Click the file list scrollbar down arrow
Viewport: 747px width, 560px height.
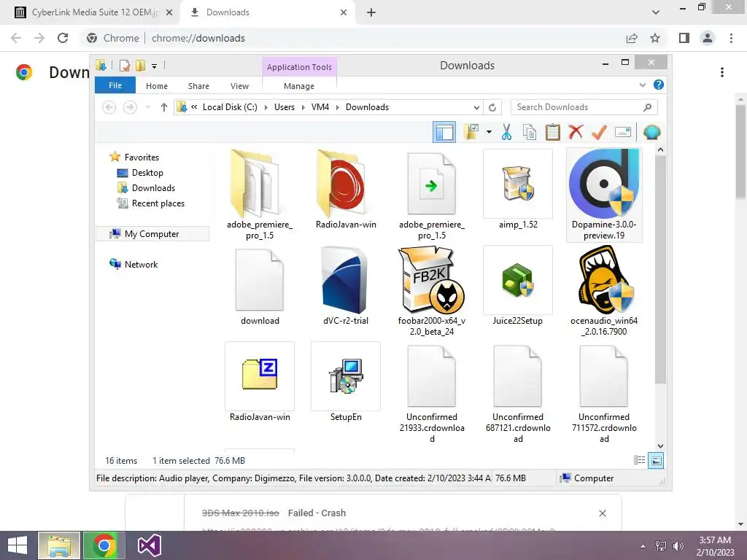pyautogui.click(x=660, y=446)
